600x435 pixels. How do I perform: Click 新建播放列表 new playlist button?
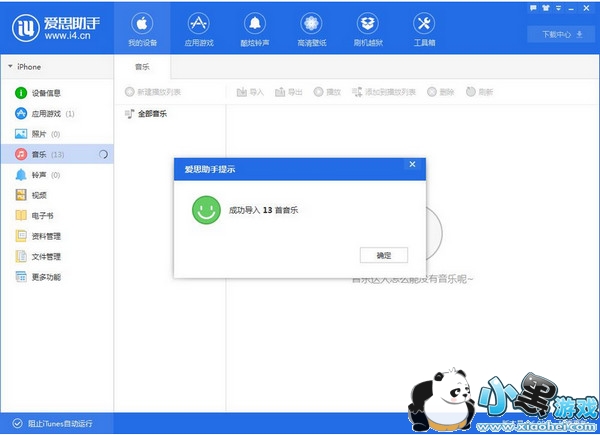point(153,92)
